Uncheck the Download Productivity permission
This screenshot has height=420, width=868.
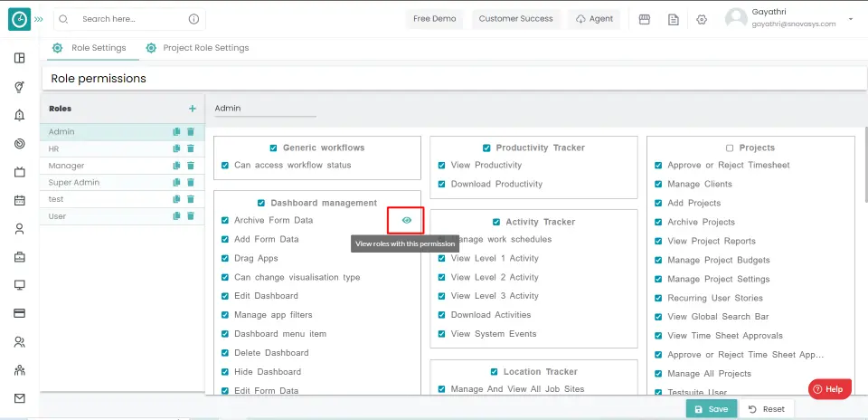[441, 184]
